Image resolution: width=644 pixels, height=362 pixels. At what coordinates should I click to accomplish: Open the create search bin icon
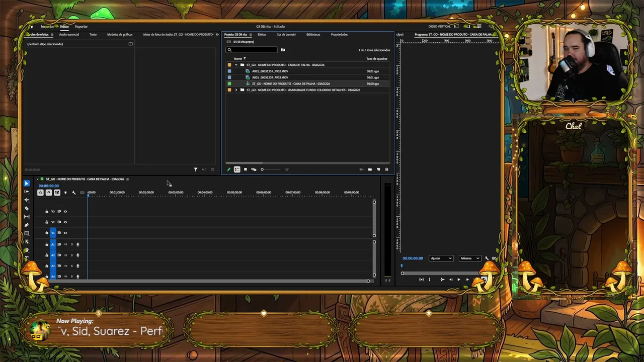pos(283,50)
